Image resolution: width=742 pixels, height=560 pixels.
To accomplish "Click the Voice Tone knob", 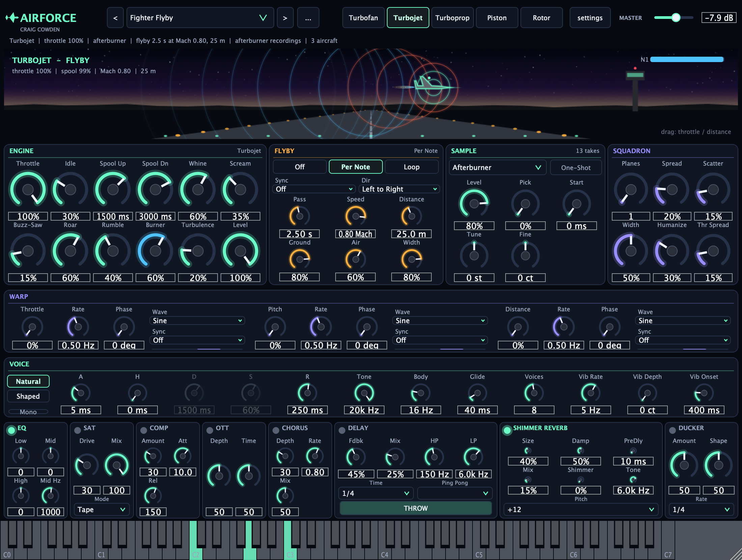I will pos(364,393).
